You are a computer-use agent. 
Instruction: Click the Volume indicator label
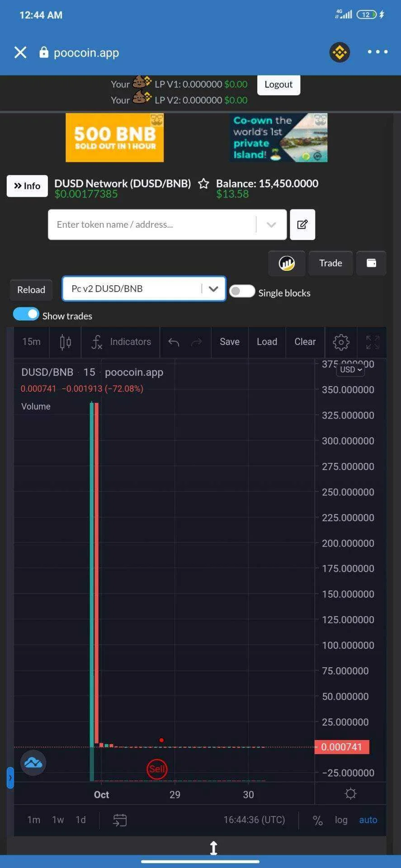point(36,406)
